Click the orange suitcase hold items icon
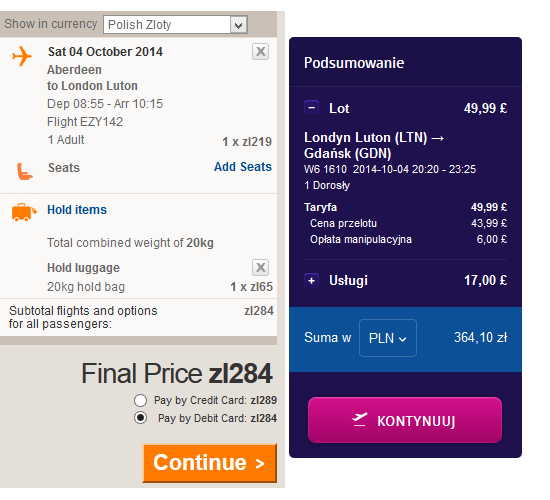 tap(24, 212)
